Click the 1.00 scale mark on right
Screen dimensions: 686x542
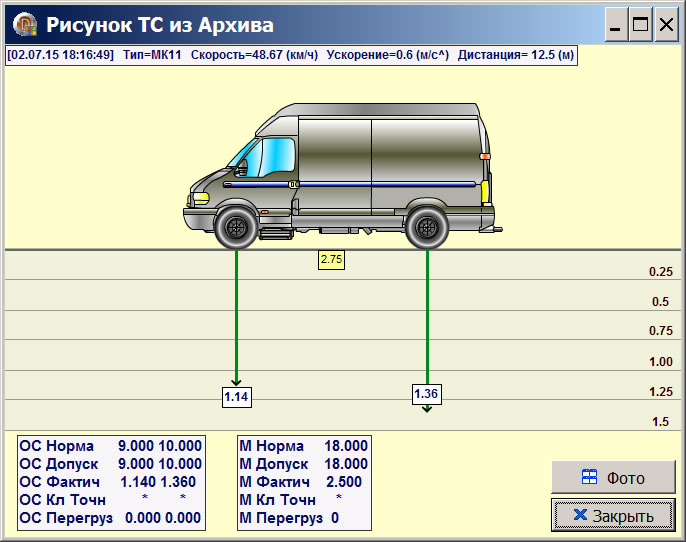(x=660, y=362)
